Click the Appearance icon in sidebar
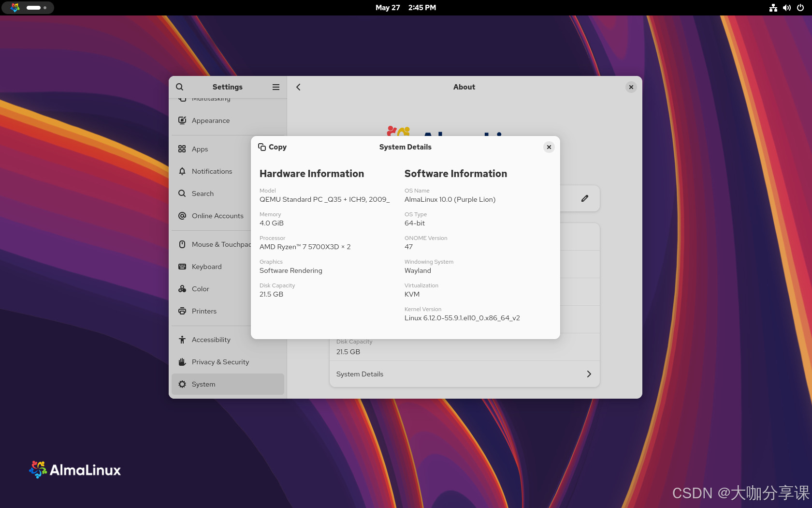812x508 pixels. [x=182, y=120]
